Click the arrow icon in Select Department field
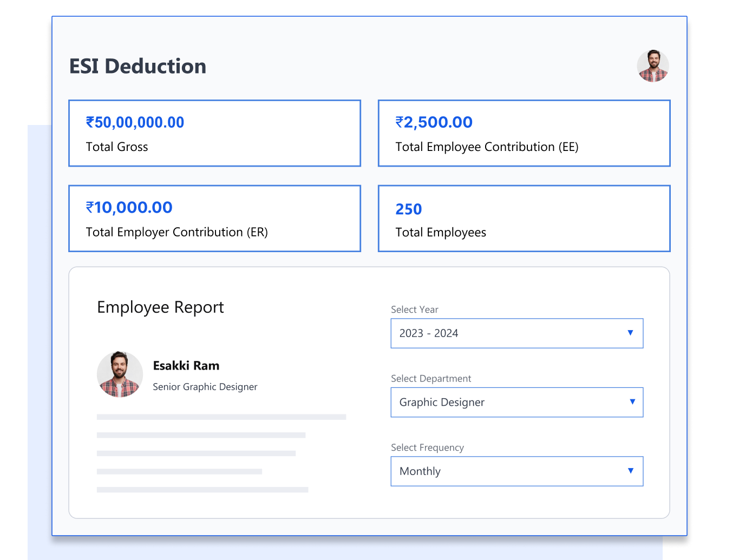 pos(632,401)
